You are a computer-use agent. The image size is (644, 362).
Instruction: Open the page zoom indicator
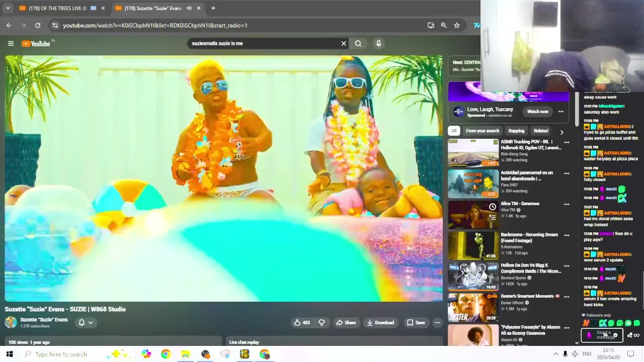[444, 25]
